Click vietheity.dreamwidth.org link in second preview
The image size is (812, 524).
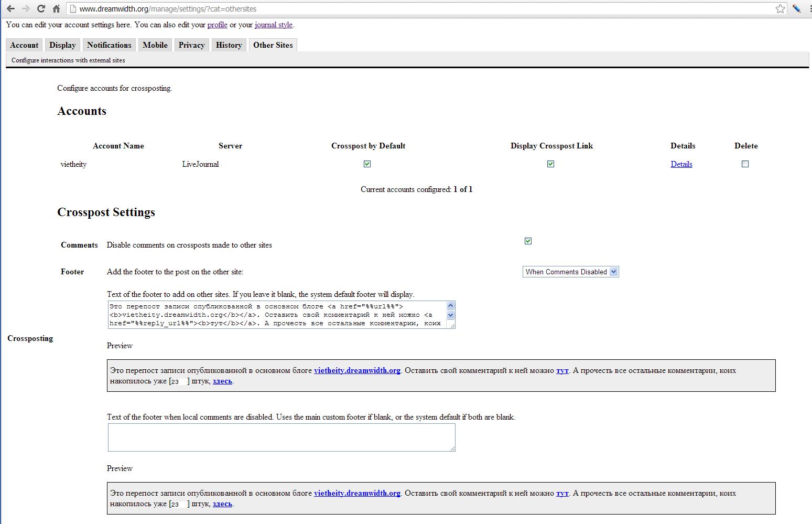pos(357,493)
